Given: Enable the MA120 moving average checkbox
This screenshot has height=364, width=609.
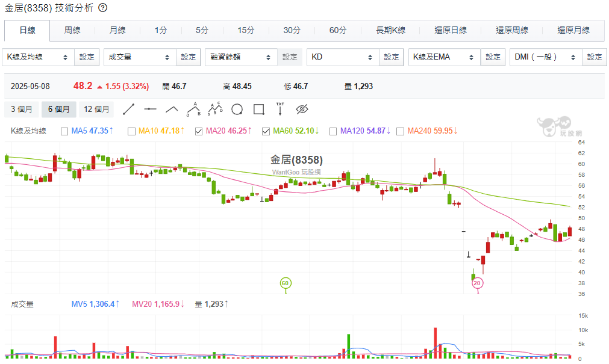Looking at the screenshot, I should pyautogui.click(x=333, y=131).
